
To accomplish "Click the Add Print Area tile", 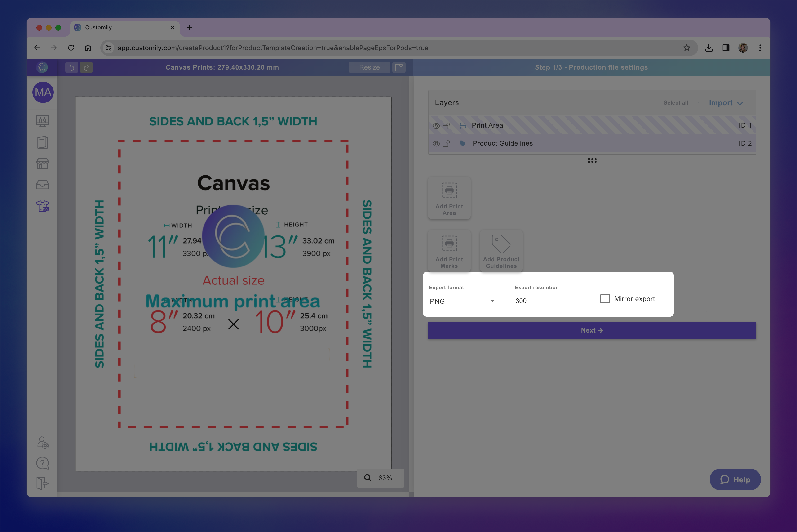I will [449, 198].
